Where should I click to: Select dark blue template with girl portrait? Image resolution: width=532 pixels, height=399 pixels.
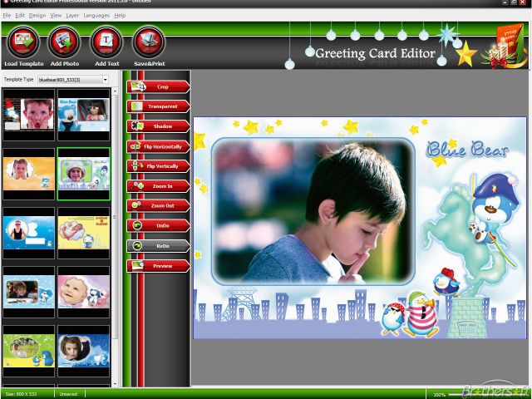pyautogui.click(x=83, y=351)
